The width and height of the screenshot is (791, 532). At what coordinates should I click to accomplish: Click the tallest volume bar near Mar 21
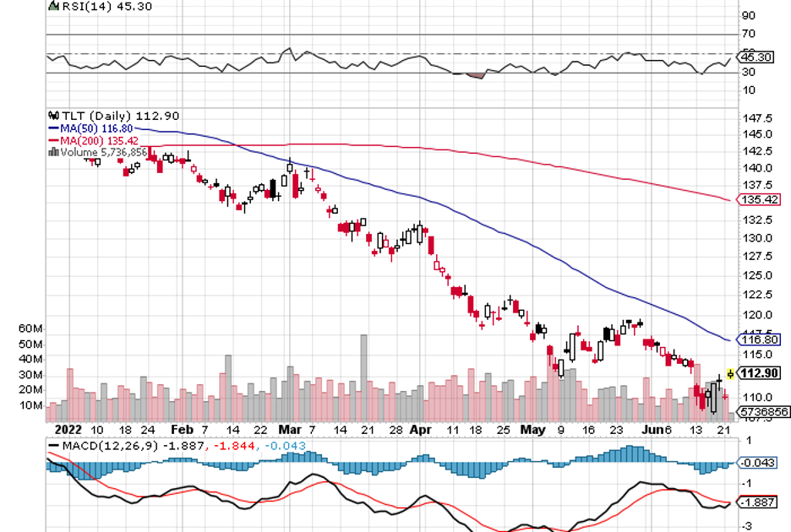[363, 378]
